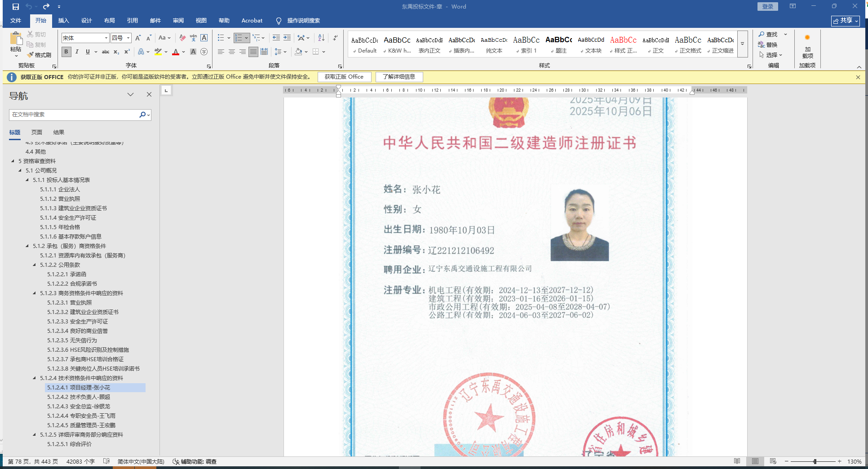Click the zoom slider handle in the status bar
868x469 pixels.
point(815,461)
